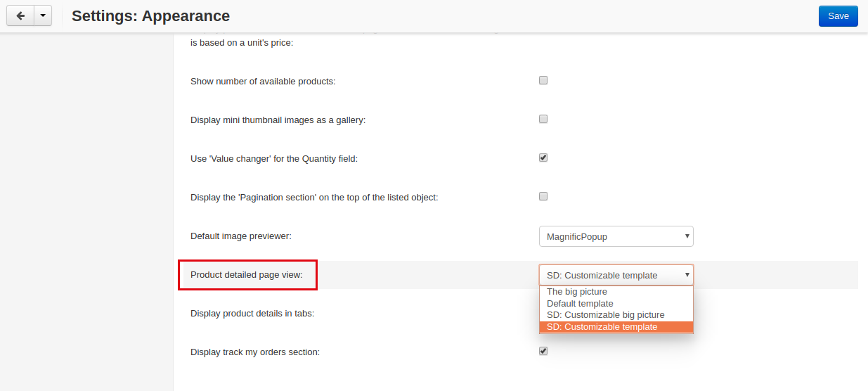868x391 pixels.
Task: Click the Display product details in tabs label
Action: pos(252,314)
